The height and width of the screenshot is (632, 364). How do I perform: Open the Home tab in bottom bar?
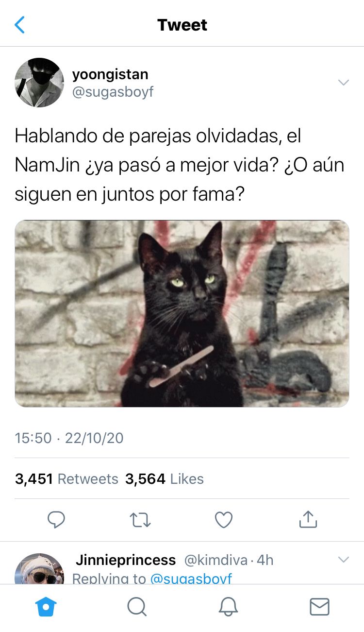coord(46,607)
